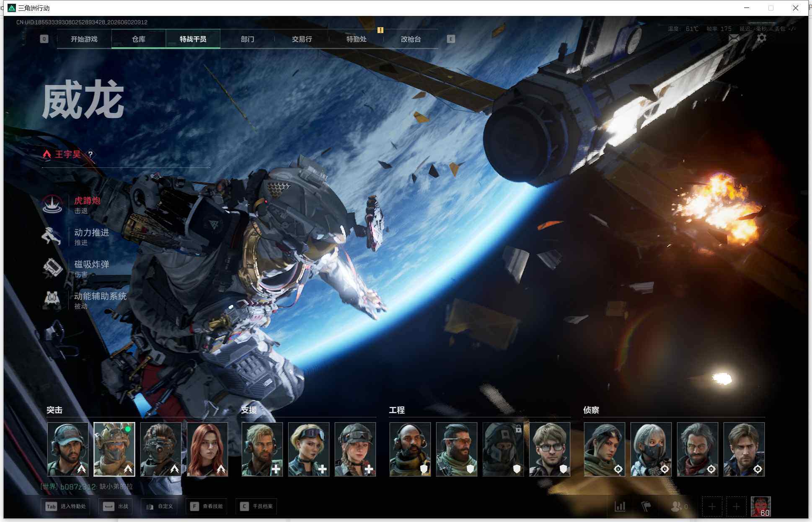
Task: Click the 三角洲行动 title bar app icon
Action: point(12,8)
